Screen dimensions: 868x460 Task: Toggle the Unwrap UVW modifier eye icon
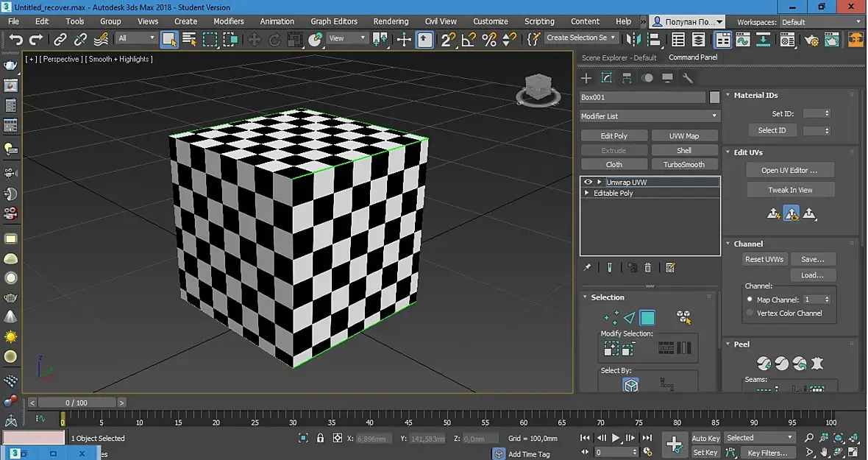[x=588, y=182]
